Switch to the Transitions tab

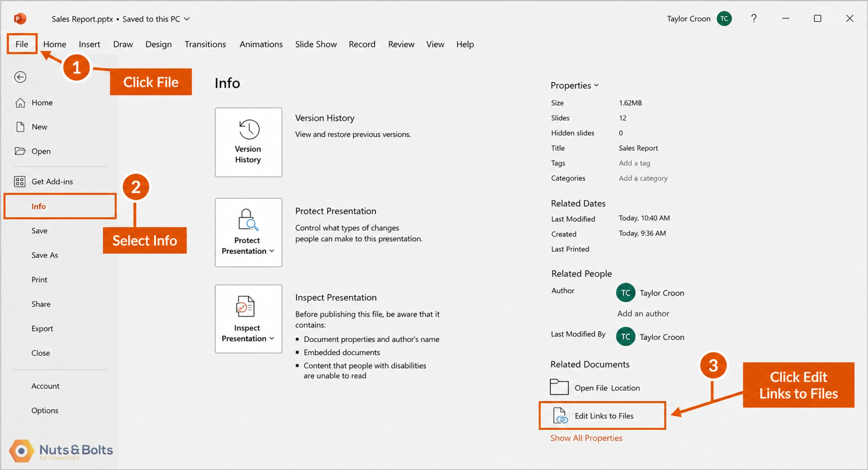click(x=205, y=44)
